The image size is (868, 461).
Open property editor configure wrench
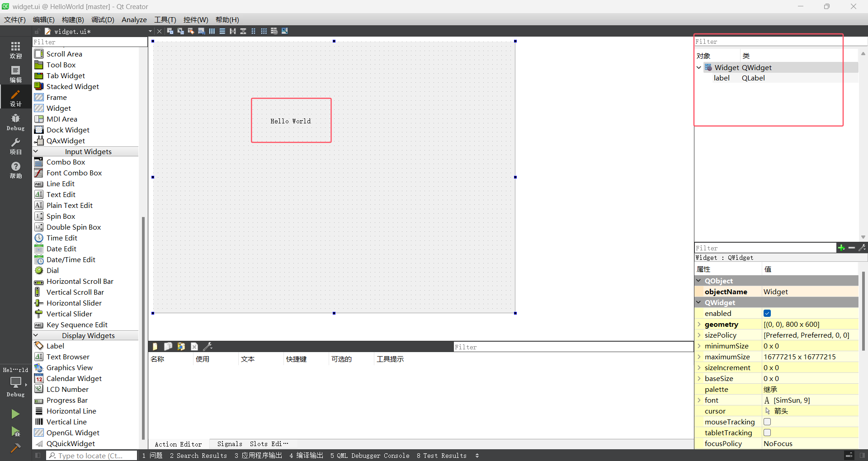862,248
